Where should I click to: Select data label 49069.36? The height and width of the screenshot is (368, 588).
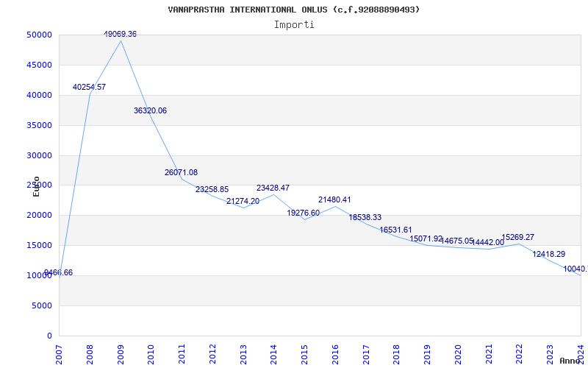coord(120,34)
